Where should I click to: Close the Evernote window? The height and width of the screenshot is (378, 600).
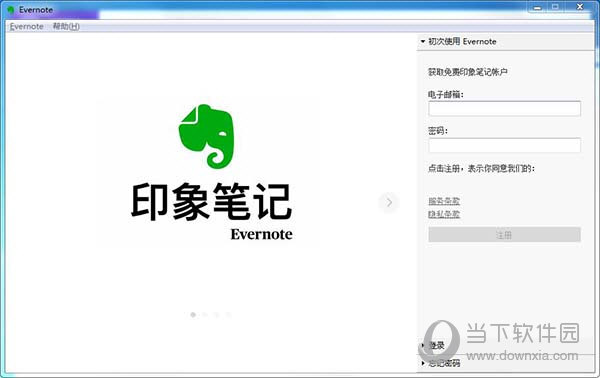(x=580, y=7)
